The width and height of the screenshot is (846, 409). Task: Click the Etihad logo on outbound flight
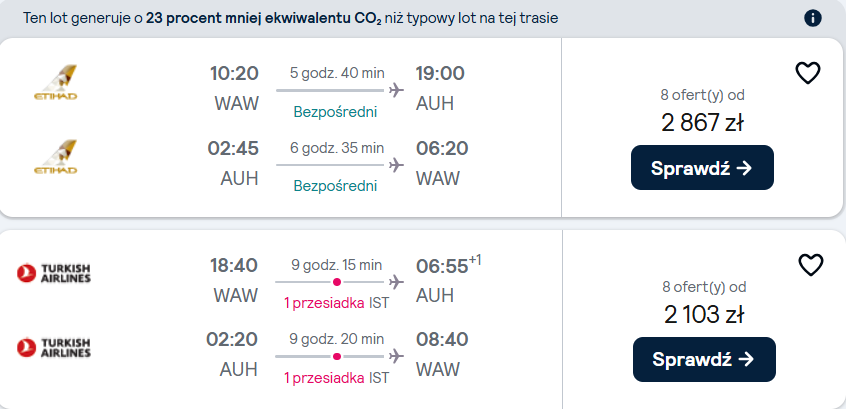click(55, 82)
